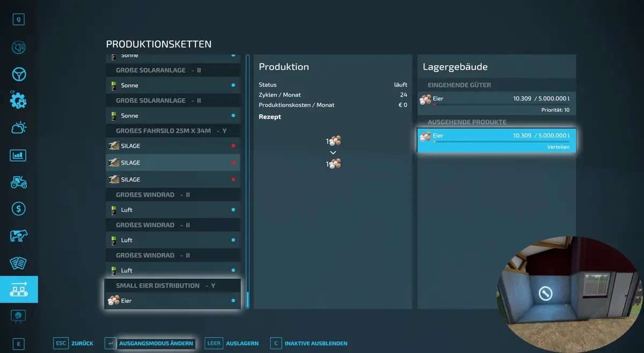644x353 pixels.
Task: Click the outgoing Eier fill level bar
Action: click(500, 142)
